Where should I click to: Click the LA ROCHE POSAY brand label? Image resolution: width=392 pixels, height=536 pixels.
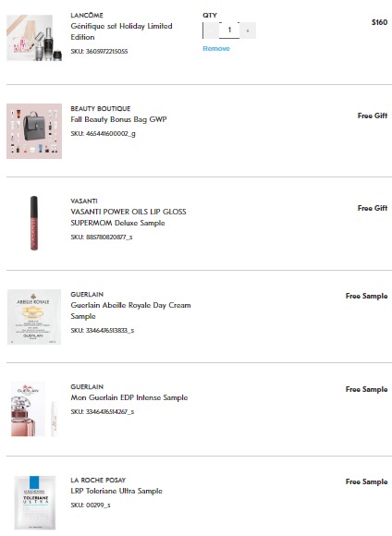point(98,480)
